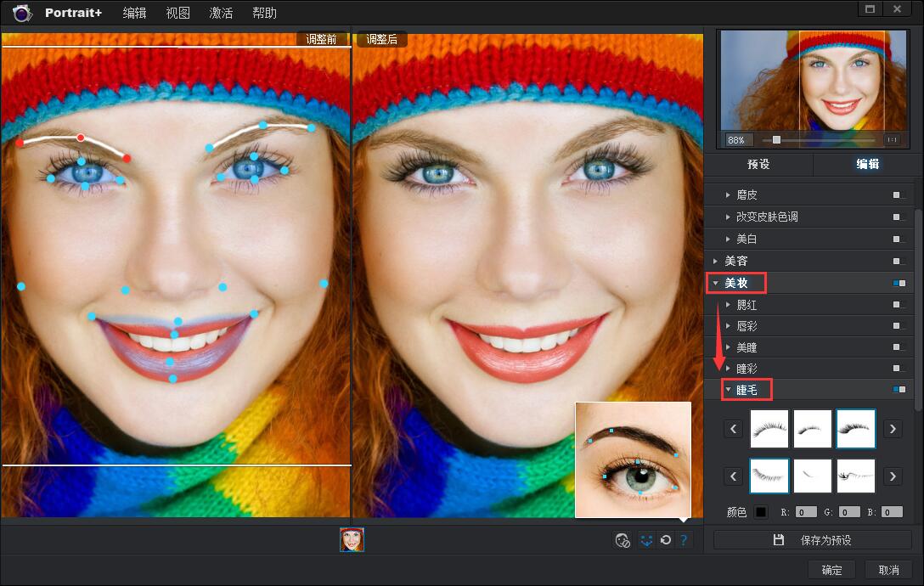924x586 pixels.
Task: Expand the 瞳彩 section
Action: 728,369
